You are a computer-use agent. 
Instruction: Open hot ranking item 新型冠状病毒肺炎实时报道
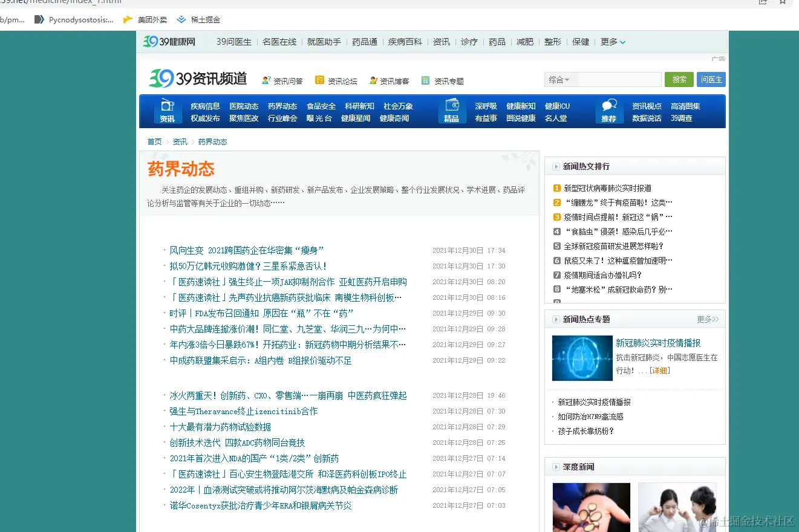coord(608,188)
